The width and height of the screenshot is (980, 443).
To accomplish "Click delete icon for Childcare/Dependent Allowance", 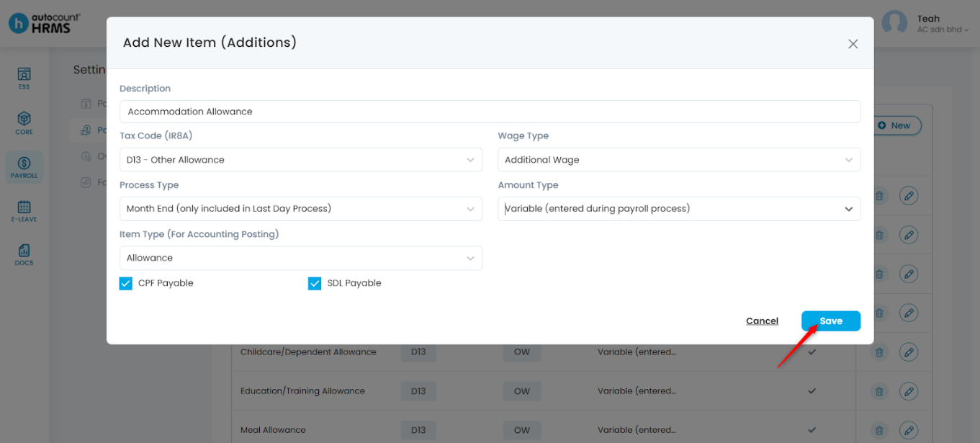I will click(x=878, y=352).
